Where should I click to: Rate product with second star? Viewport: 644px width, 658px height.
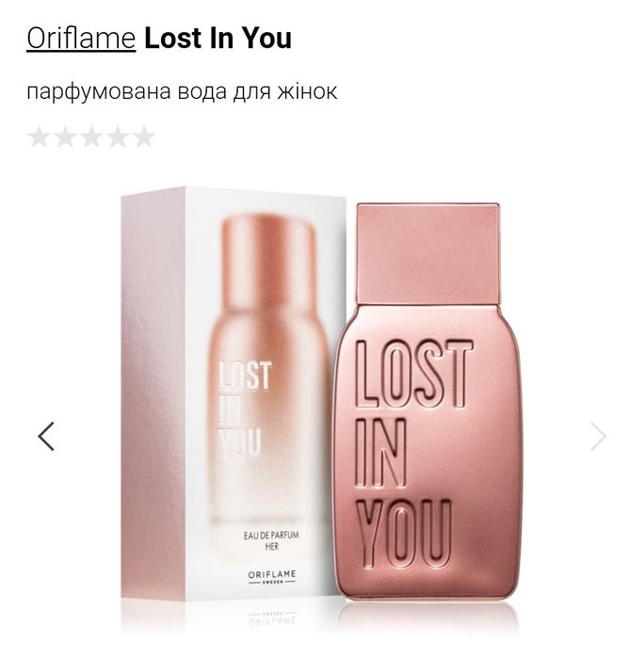coord(66,136)
